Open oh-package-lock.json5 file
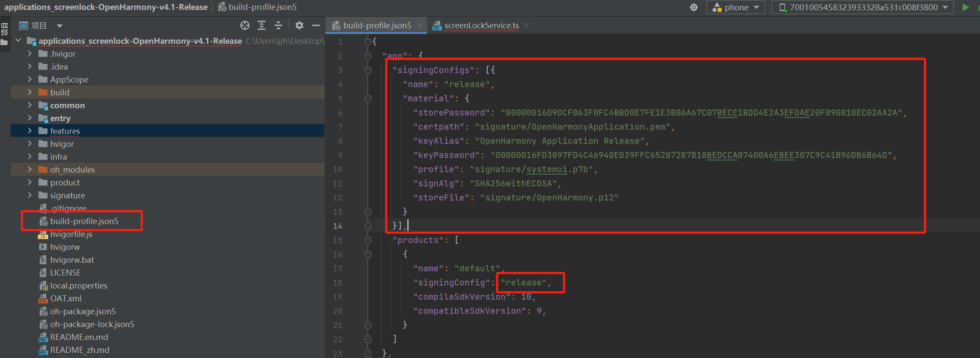The image size is (980, 358). 92,324
